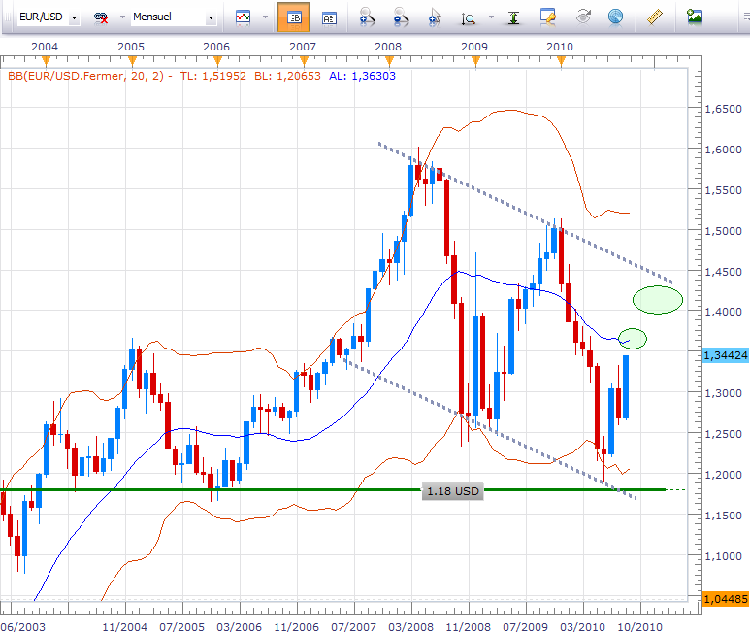Expand the arrow beside the glasses icon

(122, 17)
